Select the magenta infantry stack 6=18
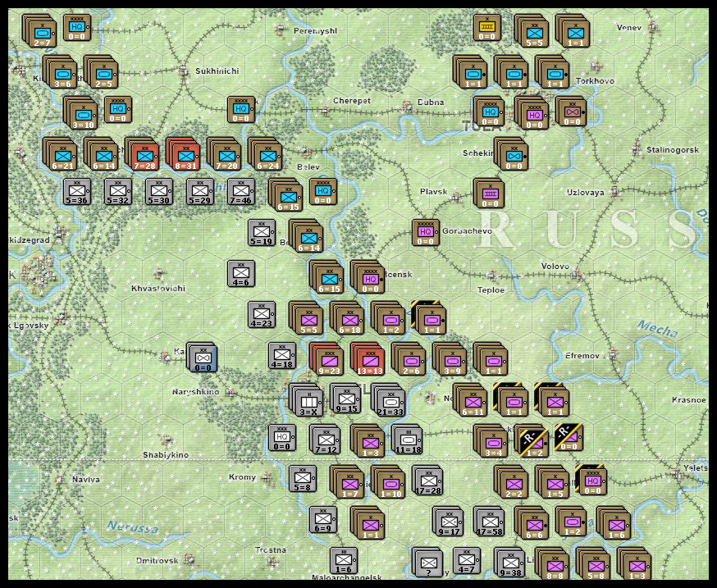This screenshot has height=588, width=717. [349, 321]
